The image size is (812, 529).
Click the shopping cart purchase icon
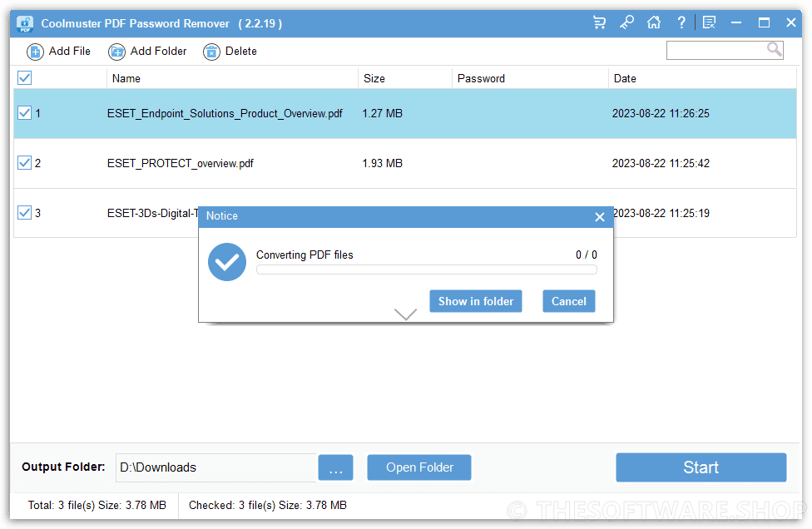click(599, 22)
